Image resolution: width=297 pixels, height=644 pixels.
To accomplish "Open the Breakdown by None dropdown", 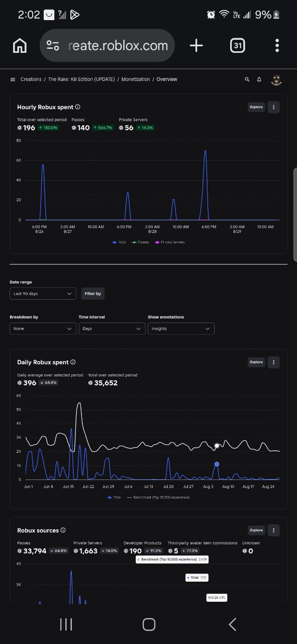I will tap(43, 329).
